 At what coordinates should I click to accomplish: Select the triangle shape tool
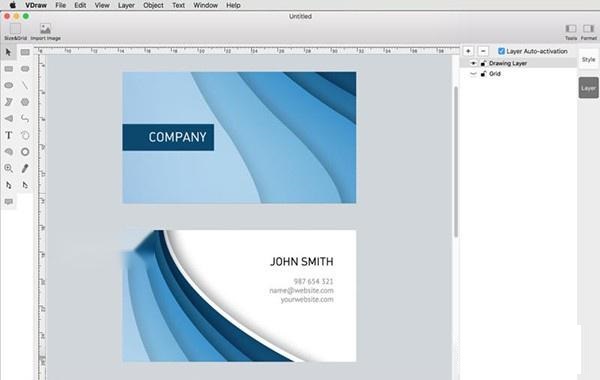click(8, 119)
